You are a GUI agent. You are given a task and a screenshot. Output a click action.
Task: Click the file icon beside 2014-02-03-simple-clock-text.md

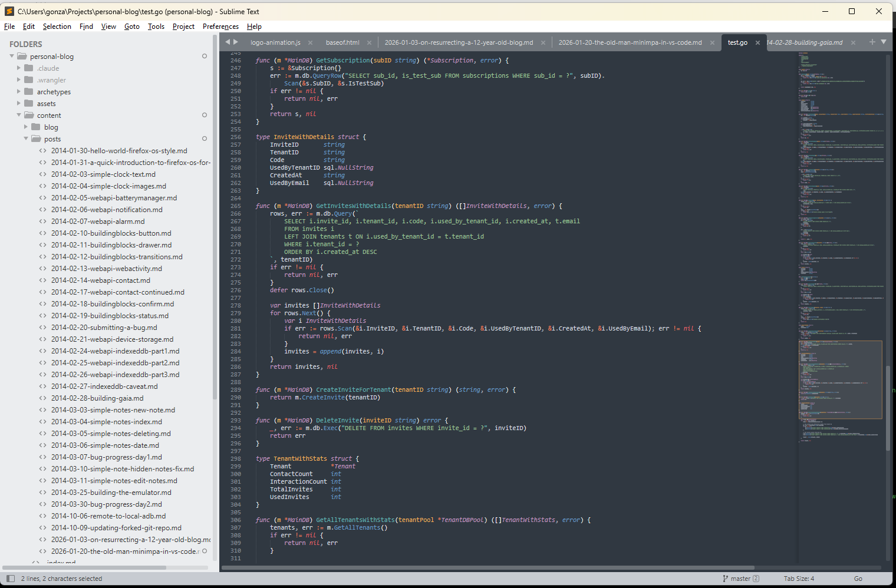click(42, 174)
